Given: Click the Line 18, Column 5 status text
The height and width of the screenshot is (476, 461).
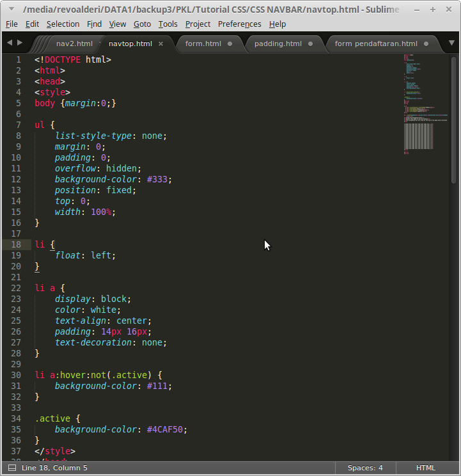Looking at the screenshot, I should [54, 468].
